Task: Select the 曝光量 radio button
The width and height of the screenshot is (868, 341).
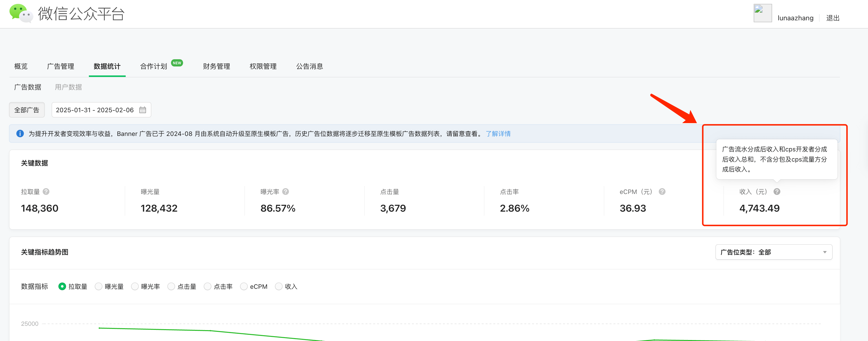Action: coord(98,287)
